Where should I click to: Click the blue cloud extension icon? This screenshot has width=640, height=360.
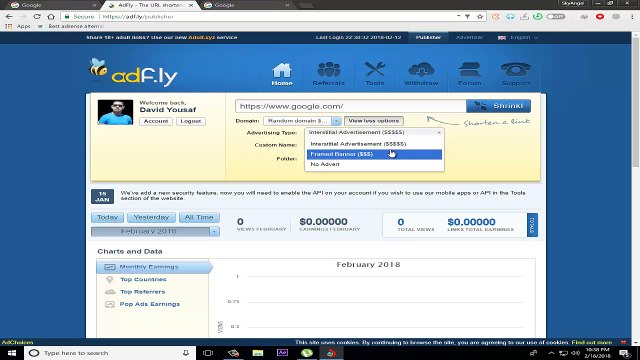(510, 17)
